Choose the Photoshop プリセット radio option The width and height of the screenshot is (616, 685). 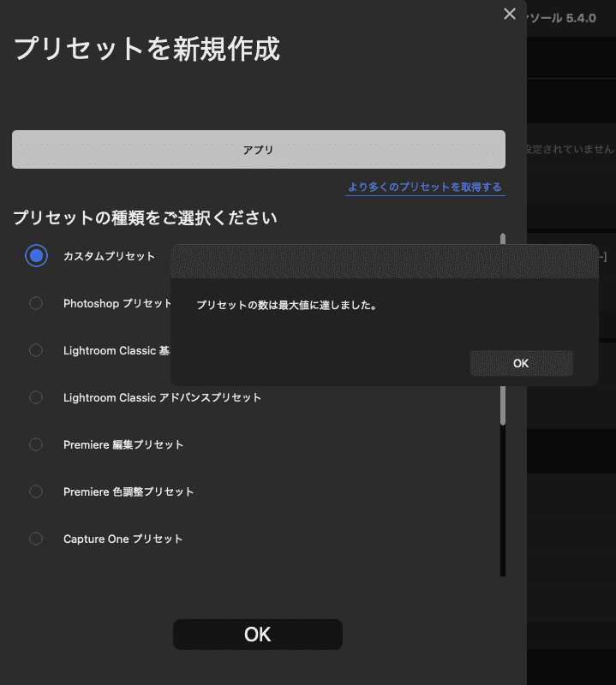36,303
